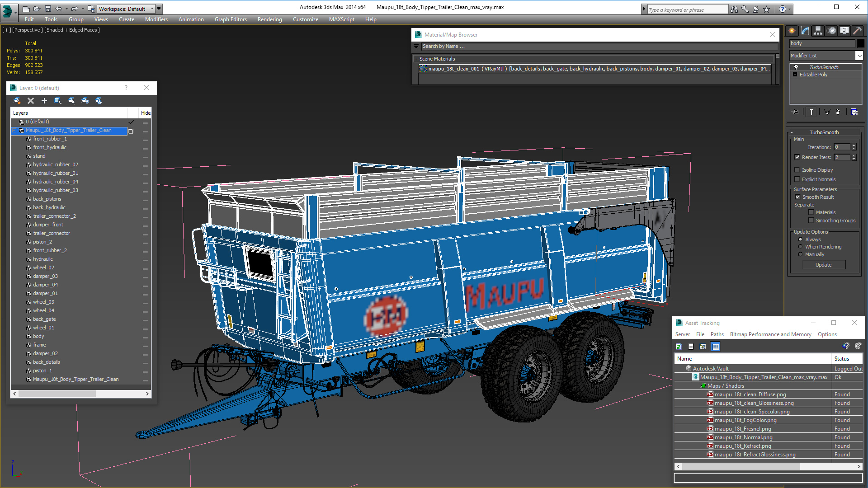Toggle TurboSmooth modifier lightbulb on/off
Screen dimensions: 868x488
coord(796,67)
